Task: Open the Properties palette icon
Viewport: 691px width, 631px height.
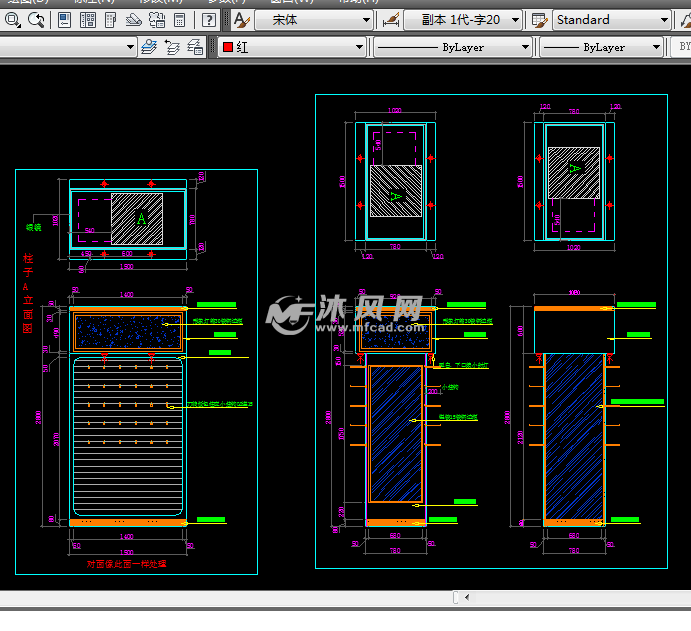Action: click(x=64, y=20)
